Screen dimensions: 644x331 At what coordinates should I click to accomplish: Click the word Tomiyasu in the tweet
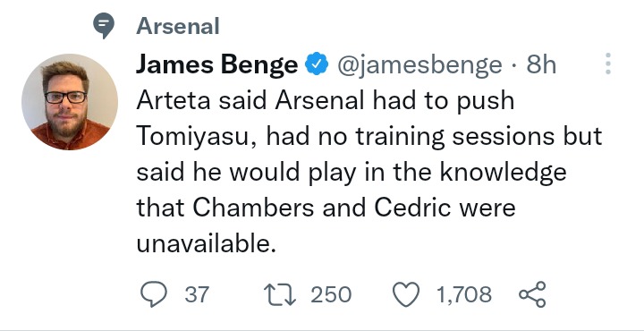(x=193, y=138)
